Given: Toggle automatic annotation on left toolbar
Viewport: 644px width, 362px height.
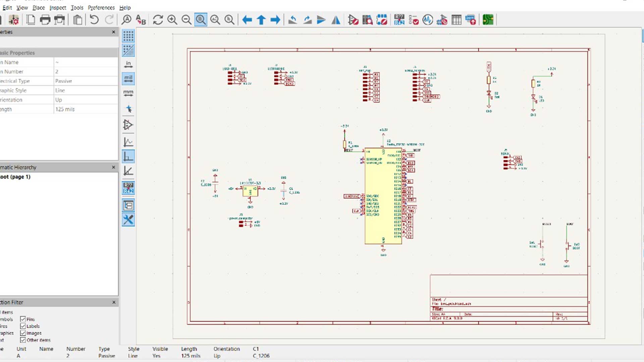Looking at the screenshot, I should point(128,188).
